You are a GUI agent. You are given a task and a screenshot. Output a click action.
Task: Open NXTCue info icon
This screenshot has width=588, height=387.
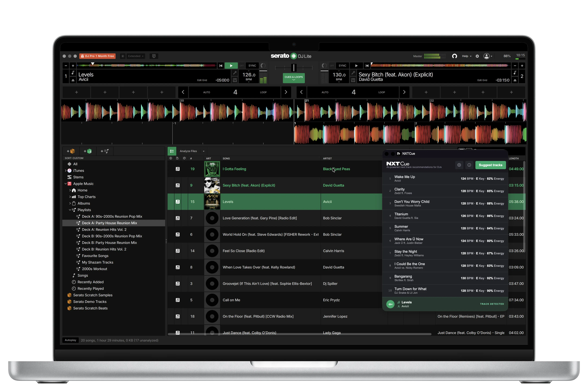[469, 165]
